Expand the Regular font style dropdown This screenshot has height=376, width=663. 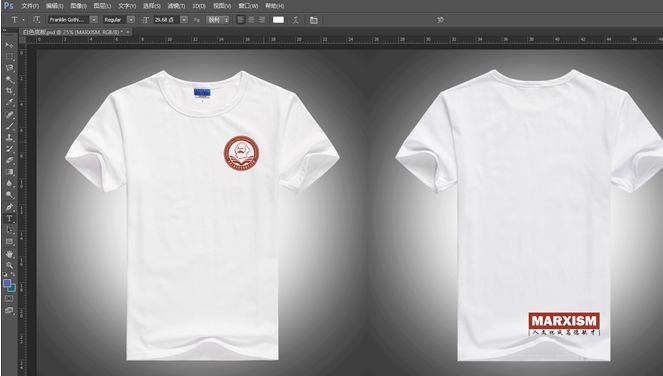(x=131, y=19)
